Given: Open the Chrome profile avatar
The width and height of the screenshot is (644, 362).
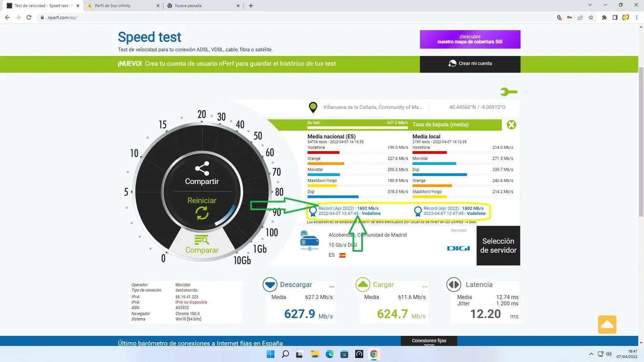Looking at the screenshot, I should click(x=626, y=17).
